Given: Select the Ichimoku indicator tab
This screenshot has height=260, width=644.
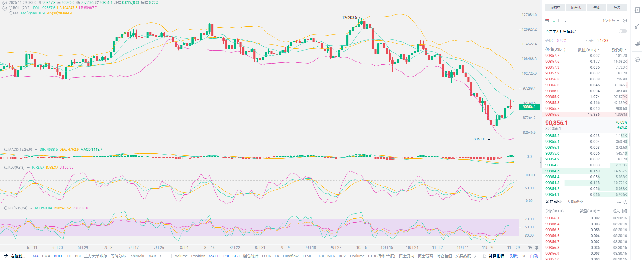Looking at the screenshot, I should tap(137, 256).
